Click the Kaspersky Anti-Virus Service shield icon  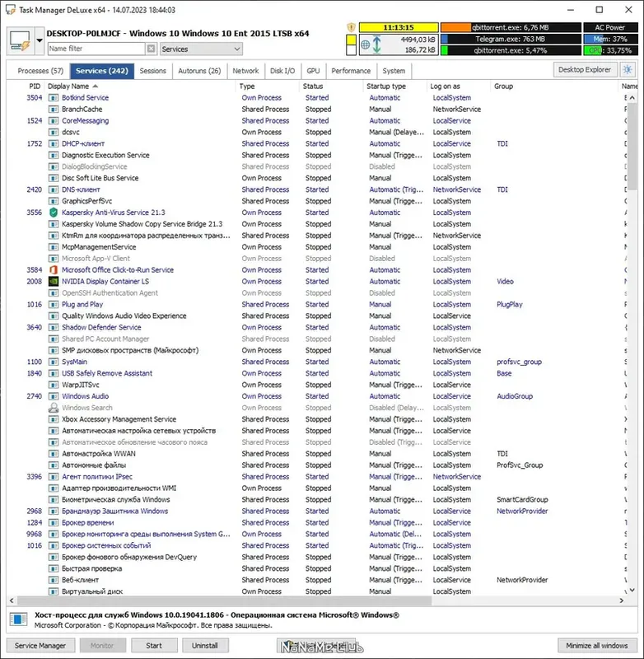pyautogui.click(x=54, y=213)
